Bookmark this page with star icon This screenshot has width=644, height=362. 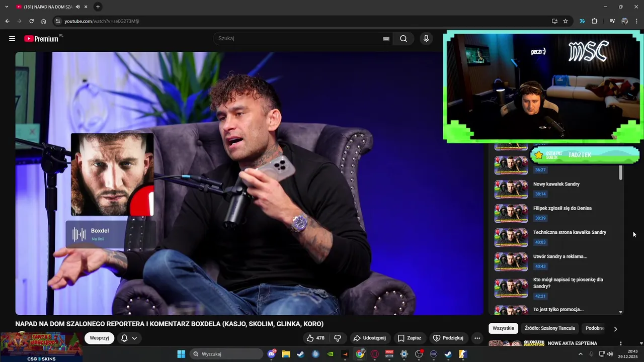[x=566, y=21]
